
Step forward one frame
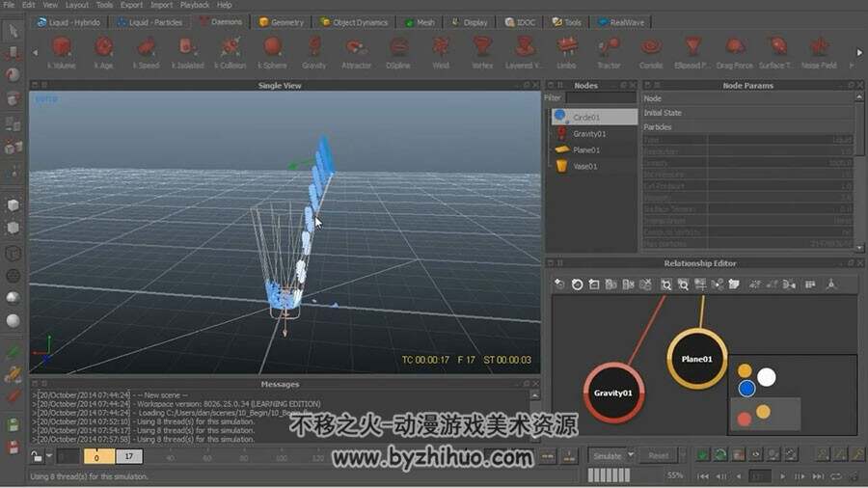click(x=800, y=475)
